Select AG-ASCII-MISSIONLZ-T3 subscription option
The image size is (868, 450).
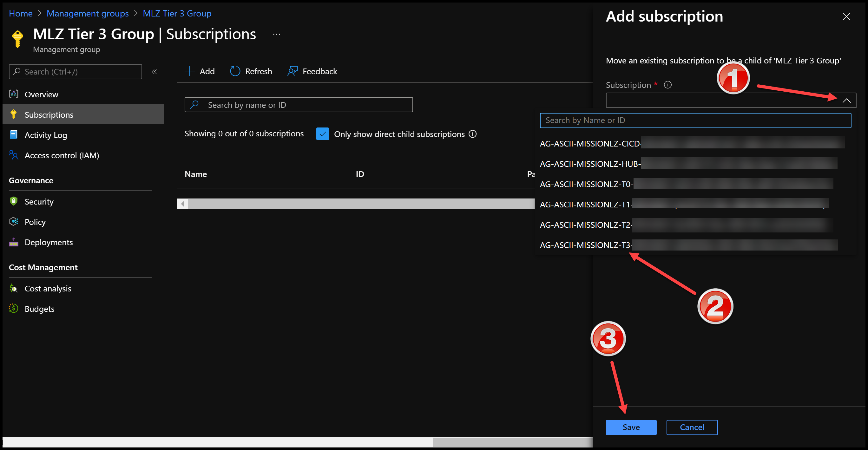(x=695, y=245)
